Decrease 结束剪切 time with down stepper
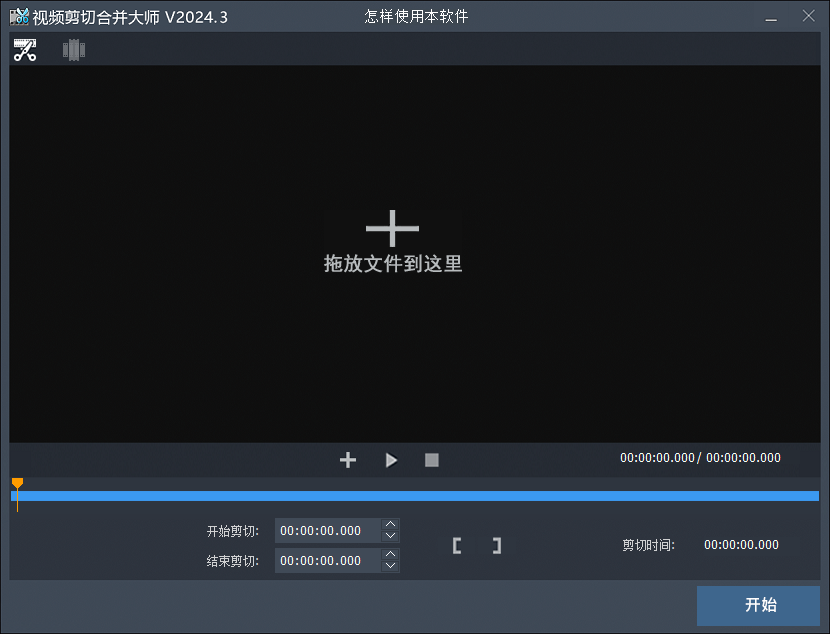This screenshot has width=830, height=634. point(391,566)
